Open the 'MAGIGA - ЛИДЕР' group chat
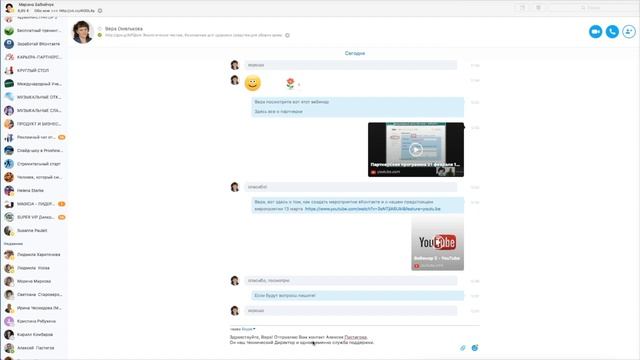The width and height of the screenshot is (640, 360). tap(34, 204)
